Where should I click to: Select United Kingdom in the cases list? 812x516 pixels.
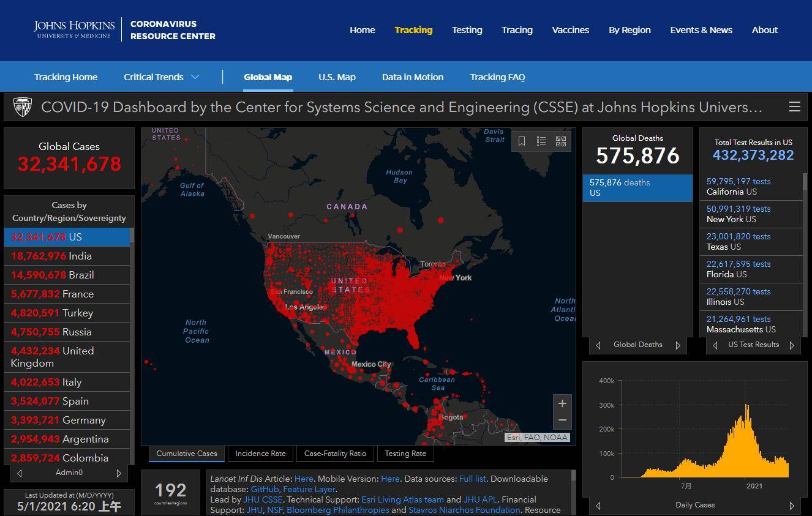67,357
